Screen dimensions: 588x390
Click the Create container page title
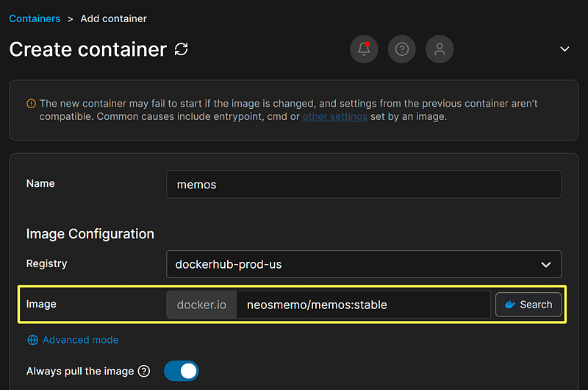[88, 49]
